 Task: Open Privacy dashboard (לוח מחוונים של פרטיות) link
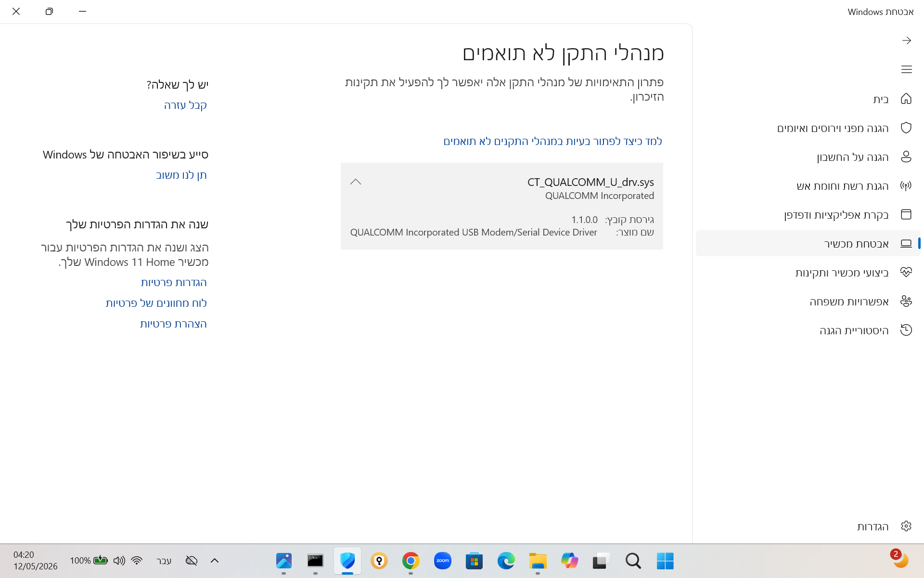pyautogui.click(x=156, y=303)
